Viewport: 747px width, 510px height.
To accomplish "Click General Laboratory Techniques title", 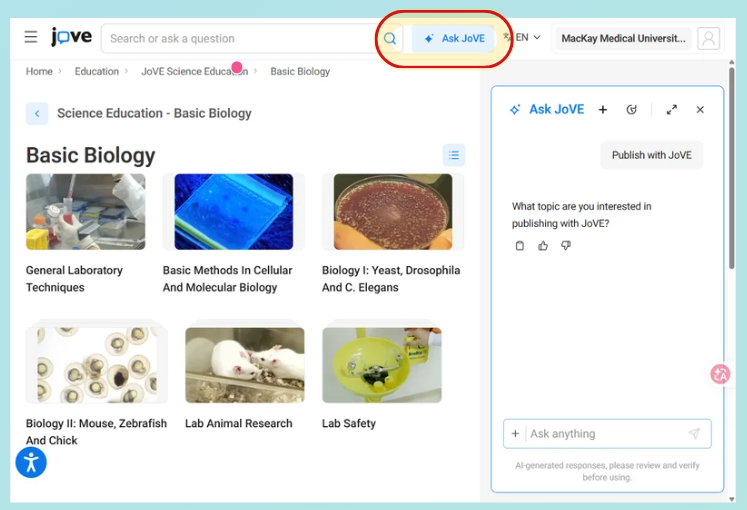I will [74, 279].
